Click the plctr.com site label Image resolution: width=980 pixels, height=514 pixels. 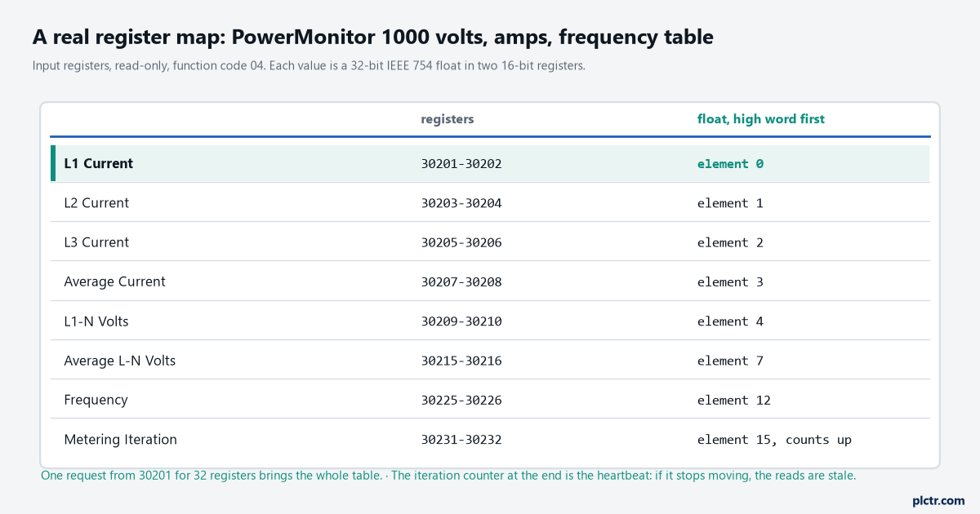(938, 500)
